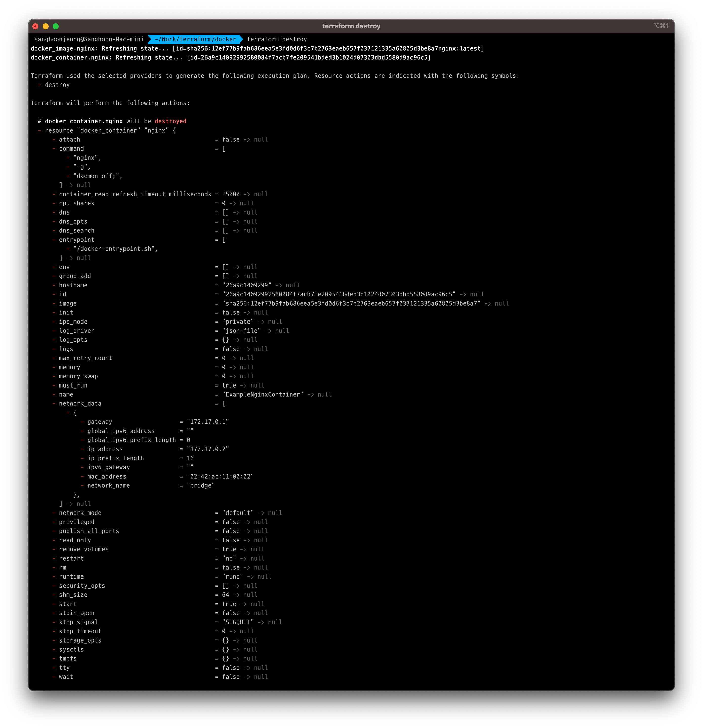
Task: Click the red minus beside 'wait' attribute
Action: pos(54,677)
